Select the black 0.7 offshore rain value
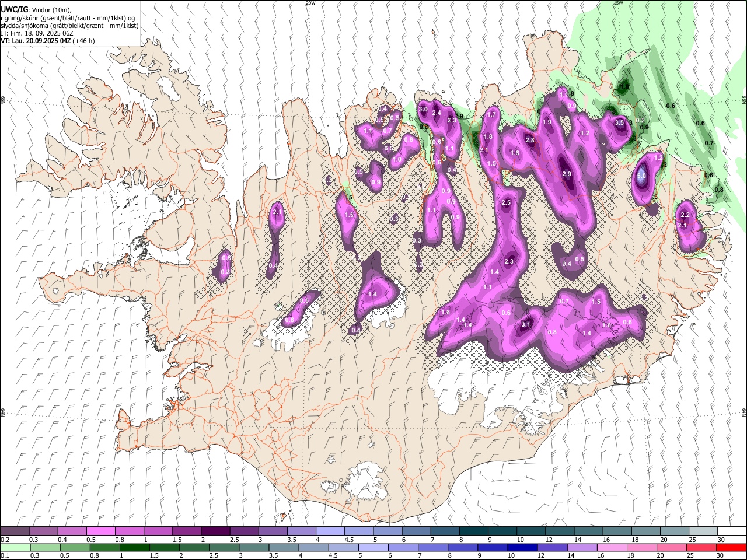 pyautogui.click(x=709, y=143)
